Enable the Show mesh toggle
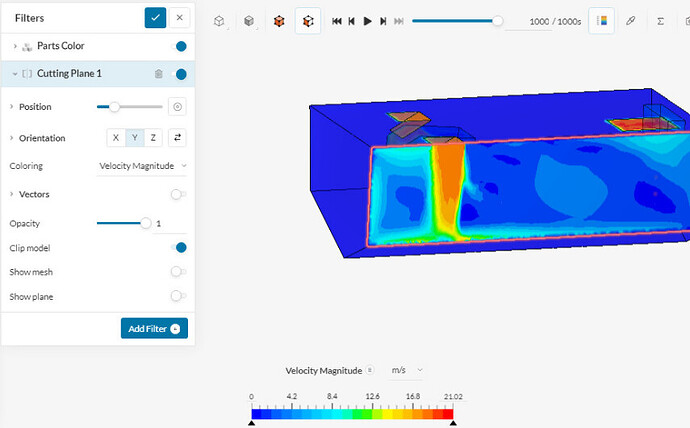690x428 pixels. pos(178,272)
